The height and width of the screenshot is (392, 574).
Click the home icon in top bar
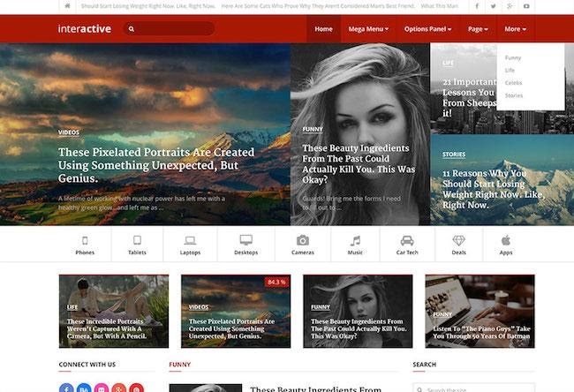[69, 7]
